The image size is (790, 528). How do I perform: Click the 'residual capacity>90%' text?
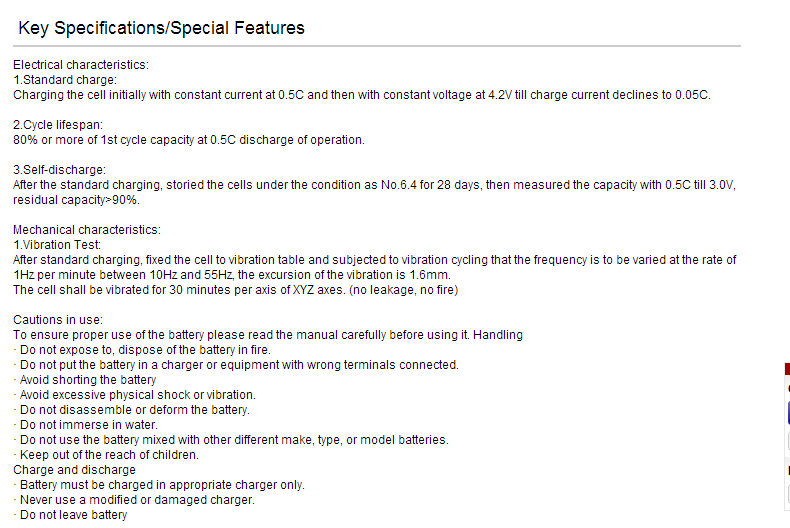click(x=77, y=200)
